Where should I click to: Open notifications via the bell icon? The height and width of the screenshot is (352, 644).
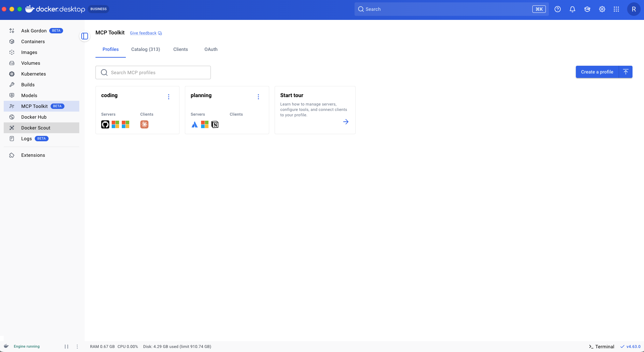(x=572, y=9)
